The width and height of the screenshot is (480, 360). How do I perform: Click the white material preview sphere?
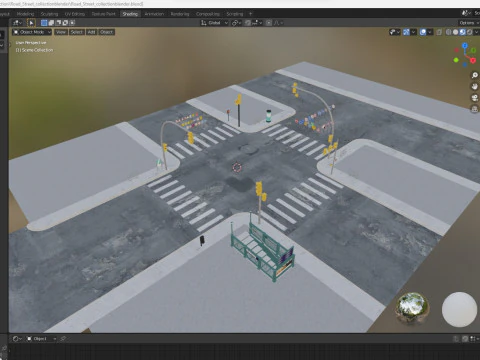459,309
